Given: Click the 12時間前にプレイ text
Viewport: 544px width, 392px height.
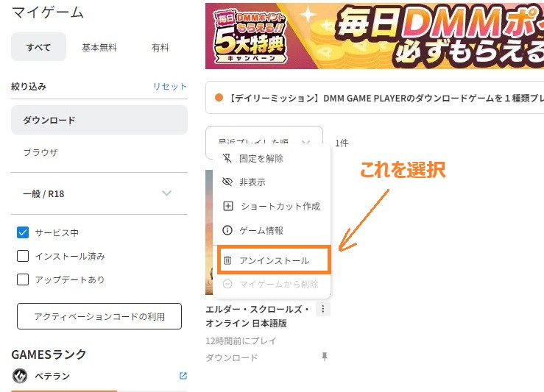Looking at the screenshot, I should [x=241, y=341].
